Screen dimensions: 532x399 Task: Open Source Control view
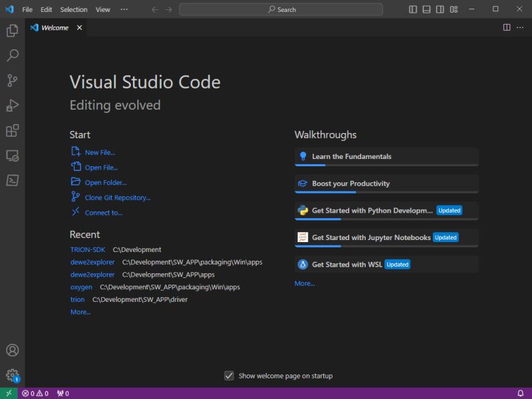(12, 80)
